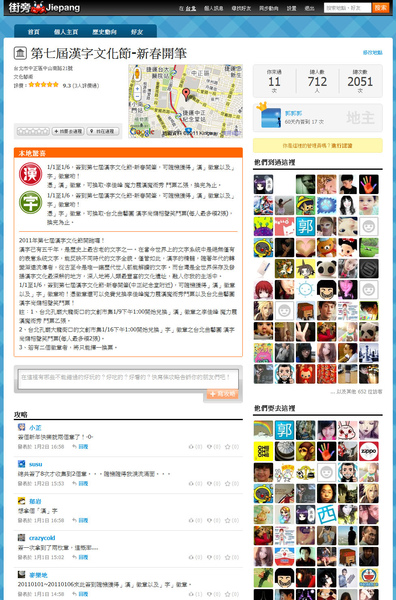Click the thumbs-up icon on 小芷's comment
The height and width of the screenshot is (600, 396).
click(191, 447)
